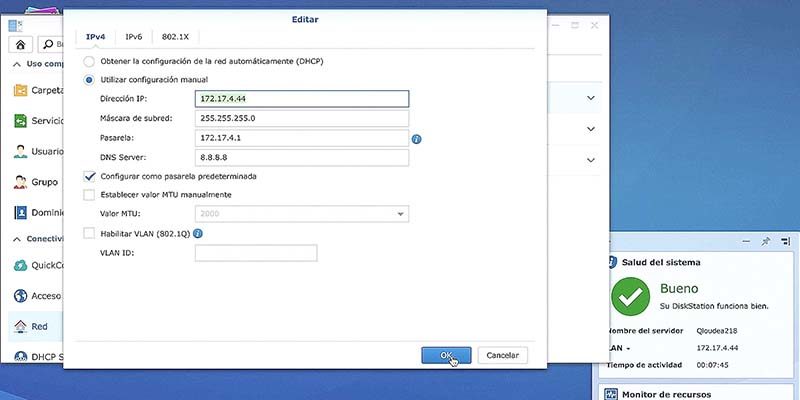Open the DHCP Server sidebar icon
Image resolution: width=800 pixels, height=400 pixels.
click(20, 357)
